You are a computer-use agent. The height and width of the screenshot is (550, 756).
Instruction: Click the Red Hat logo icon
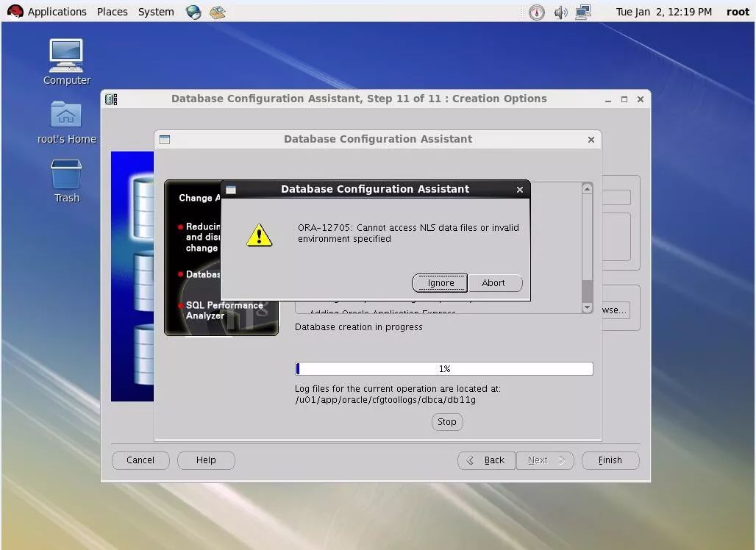pos(15,12)
